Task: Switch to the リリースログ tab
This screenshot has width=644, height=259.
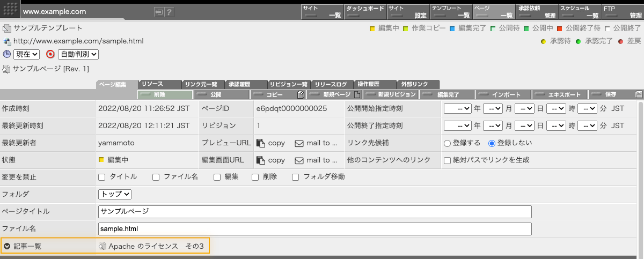Action: pos(332,84)
